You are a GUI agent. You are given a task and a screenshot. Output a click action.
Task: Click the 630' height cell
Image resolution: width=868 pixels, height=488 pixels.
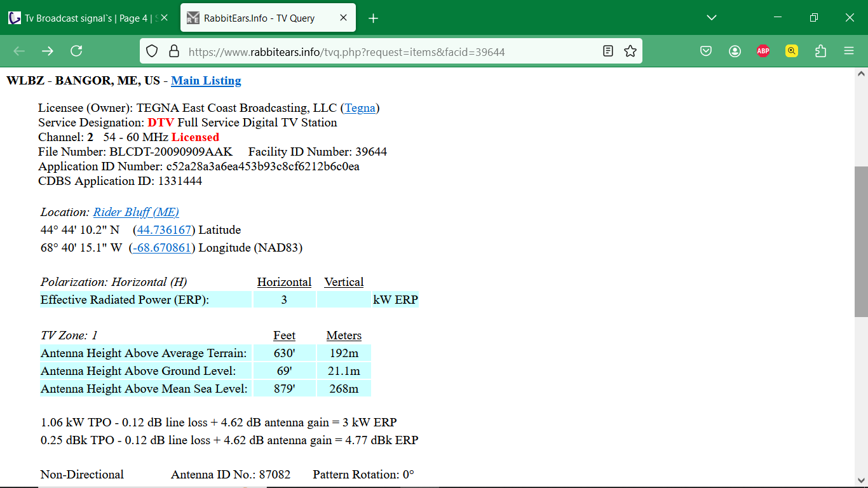coord(284,353)
